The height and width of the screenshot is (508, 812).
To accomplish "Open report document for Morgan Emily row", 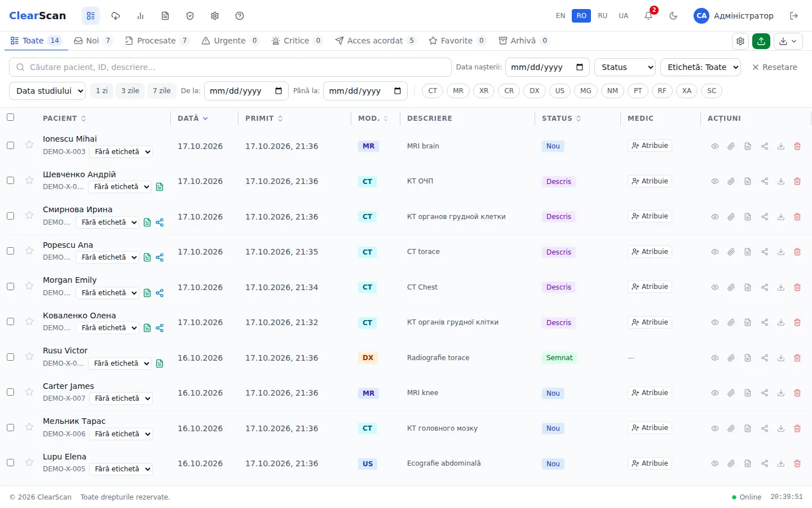I will 748,287.
